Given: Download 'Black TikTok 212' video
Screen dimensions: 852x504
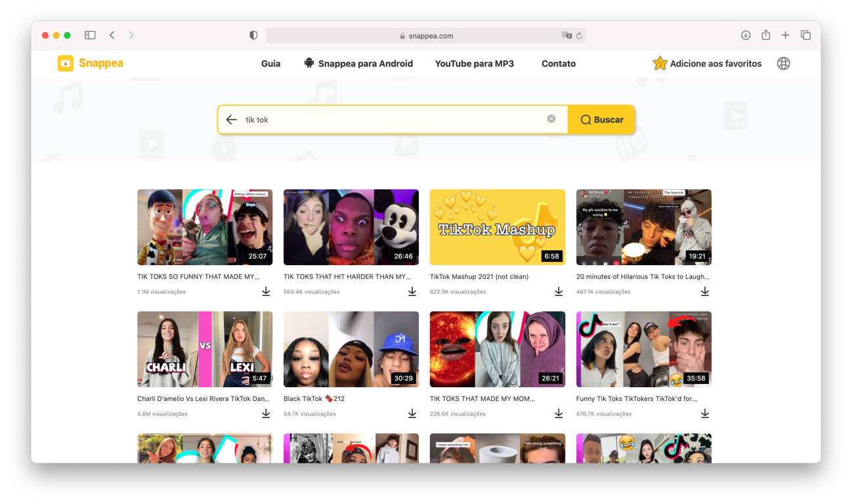Looking at the screenshot, I should [x=412, y=413].
